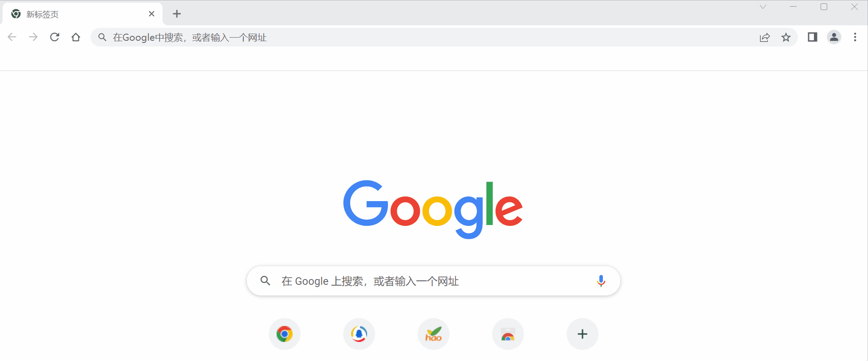Bookmark this tab with the star icon

786,37
